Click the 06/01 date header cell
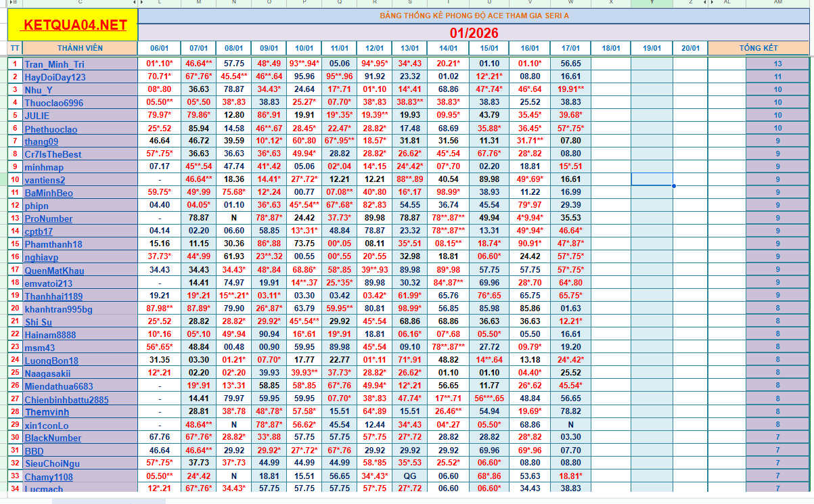Screen dimensions: 814x504 click(159, 48)
